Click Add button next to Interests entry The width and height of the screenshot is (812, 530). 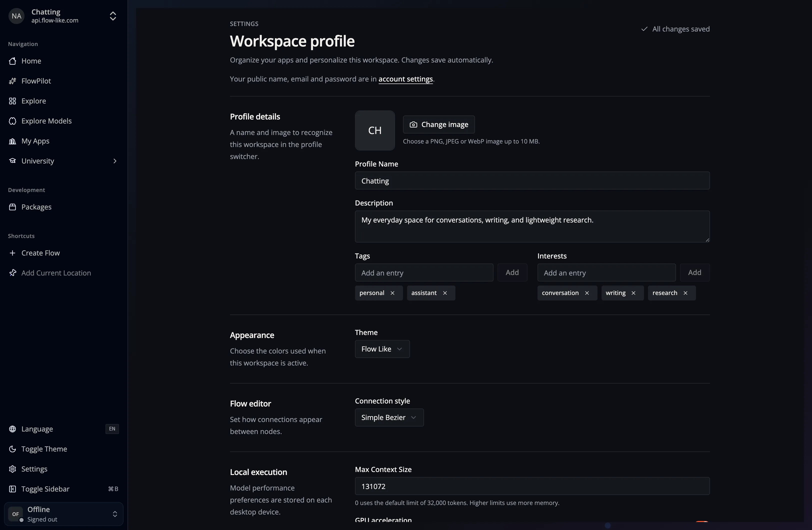pyautogui.click(x=695, y=272)
